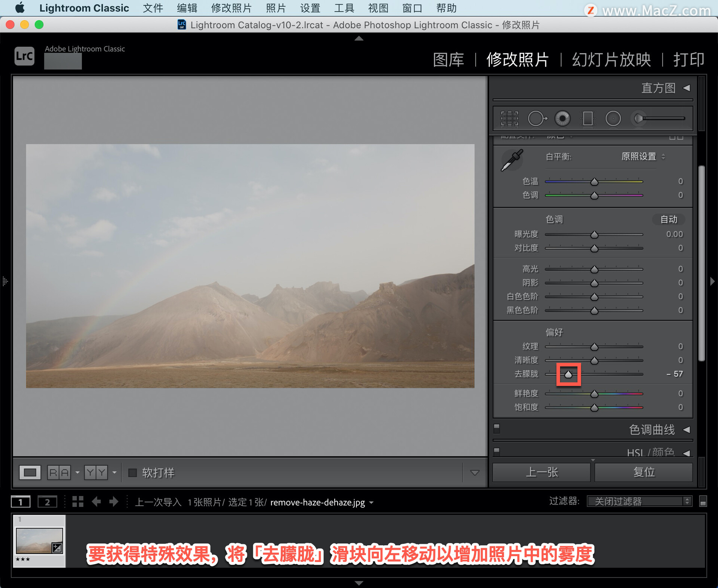This screenshot has width=718, height=588.
Task: Open the 编辑 menu
Action: pos(187,8)
